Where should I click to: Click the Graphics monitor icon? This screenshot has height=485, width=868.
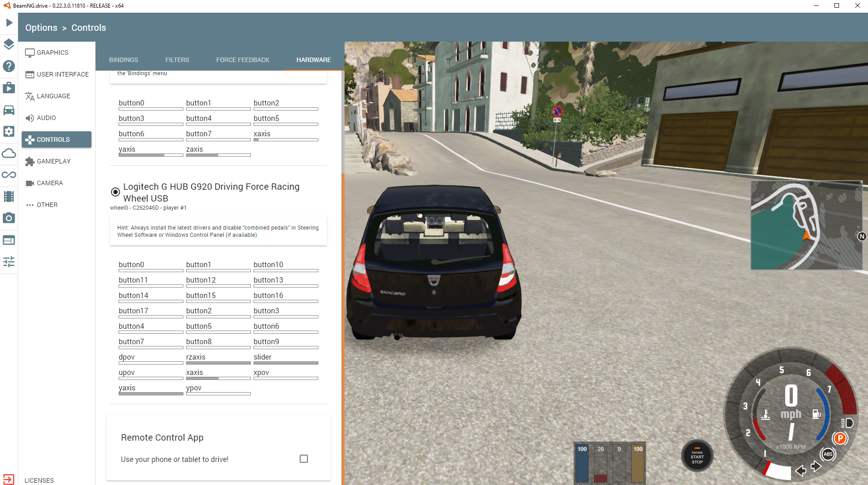[30, 53]
